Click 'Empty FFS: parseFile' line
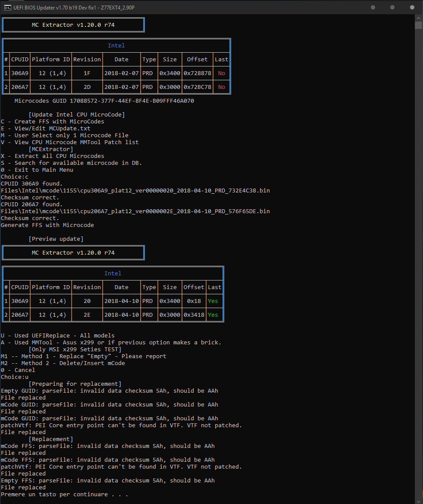This screenshot has height=504, width=423. coord(108,481)
